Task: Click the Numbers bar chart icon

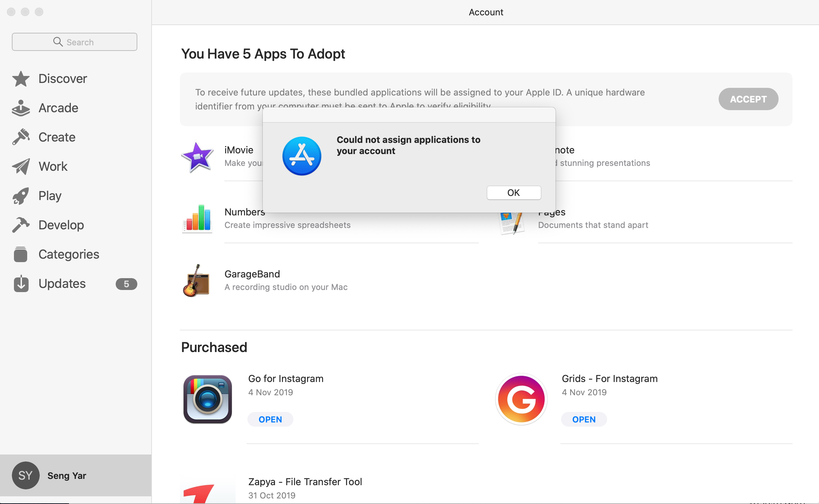Action: coord(197,219)
